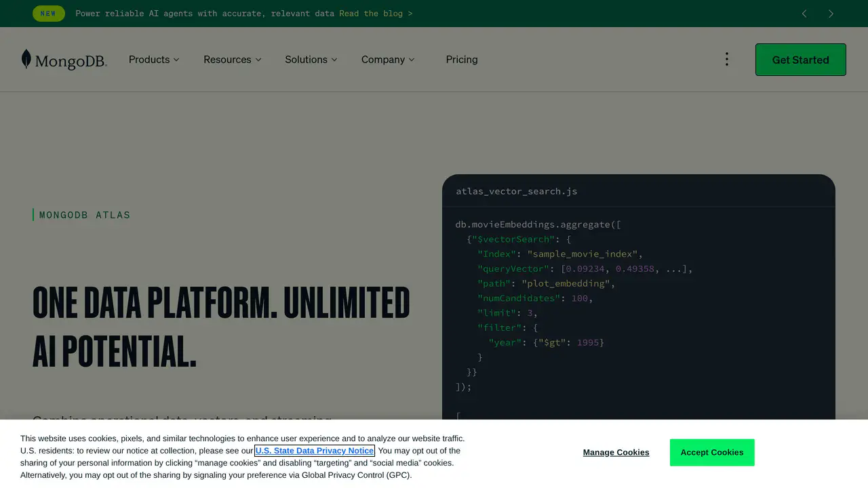Click the atlas_vector_search.js file title
868x488 pixels.
(517, 191)
